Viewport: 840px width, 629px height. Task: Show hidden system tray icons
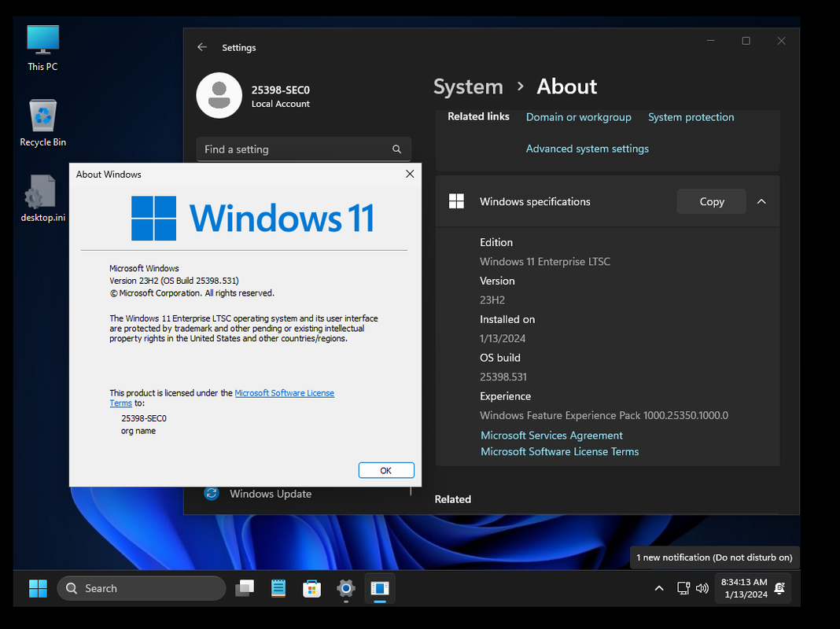tap(659, 588)
